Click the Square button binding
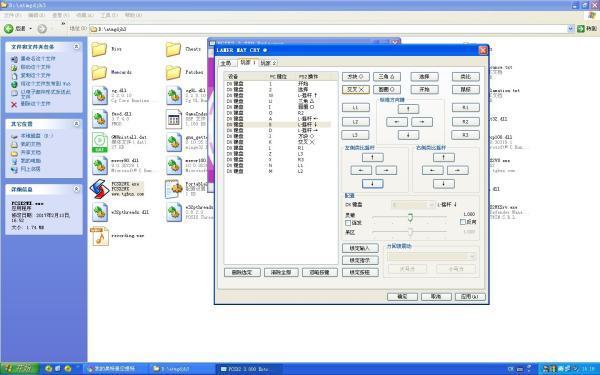The image size is (600, 375). (355, 77)
